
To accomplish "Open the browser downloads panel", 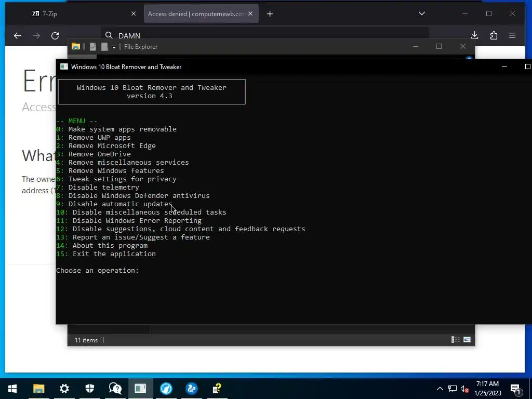I will [x=475, y=35].
